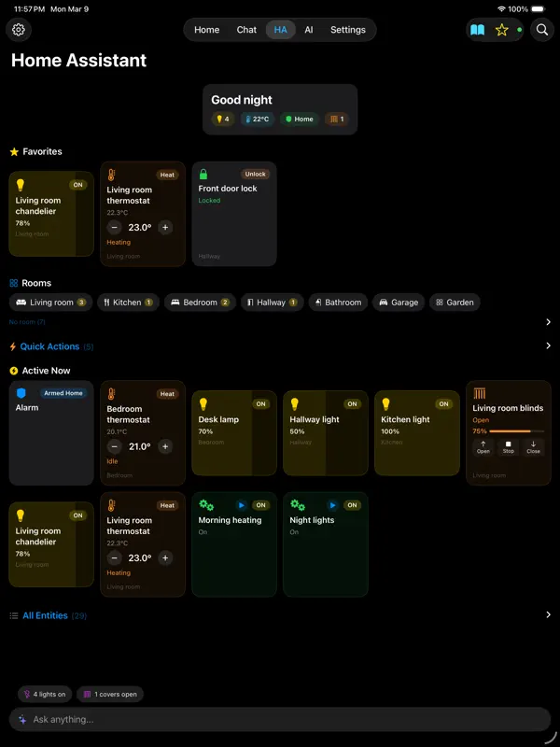Screen dimensions: 560x747
Task: Click the gears icon on Morning heating card
Action: (x=206, y=505)
